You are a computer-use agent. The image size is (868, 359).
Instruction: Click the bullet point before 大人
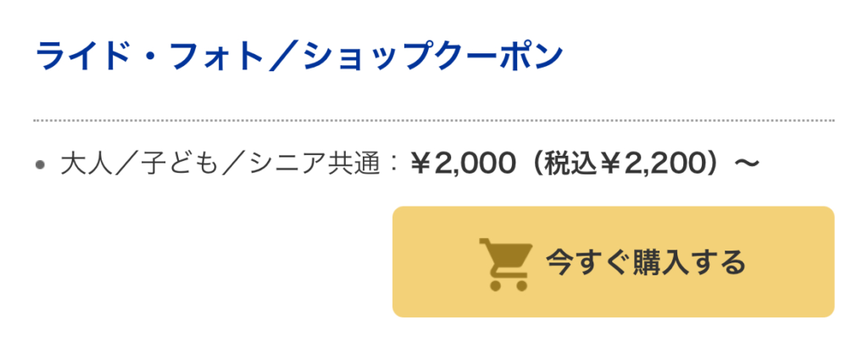click(40, 165)
